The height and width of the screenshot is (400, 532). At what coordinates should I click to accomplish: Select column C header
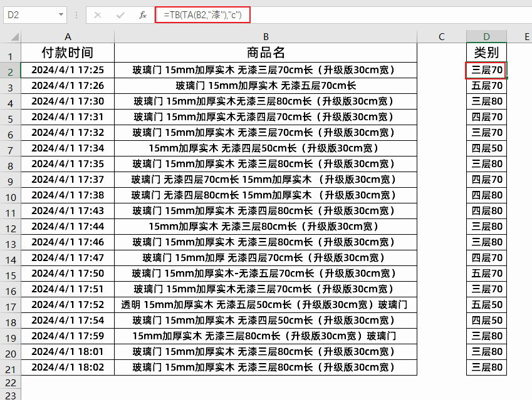[x=442, y=36]
